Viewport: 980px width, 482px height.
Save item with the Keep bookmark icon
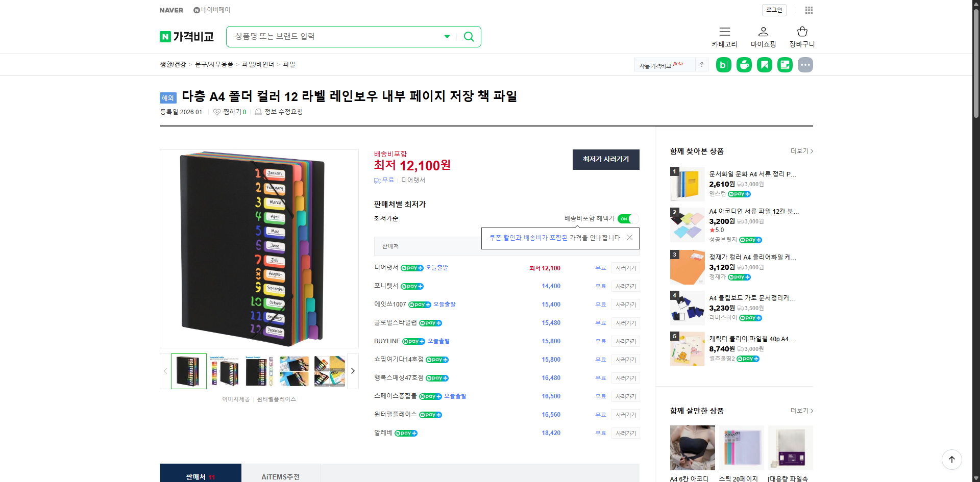pos(764,64)
